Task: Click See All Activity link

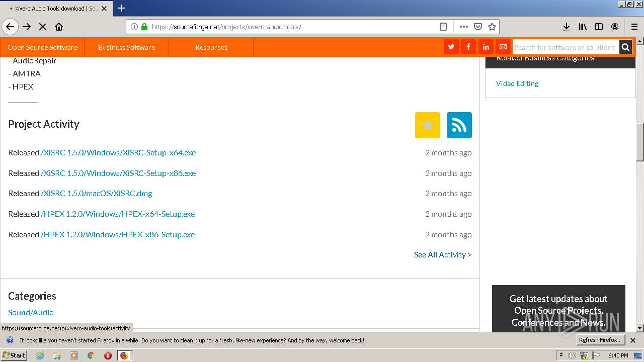Action: click(x=443, y=254)
